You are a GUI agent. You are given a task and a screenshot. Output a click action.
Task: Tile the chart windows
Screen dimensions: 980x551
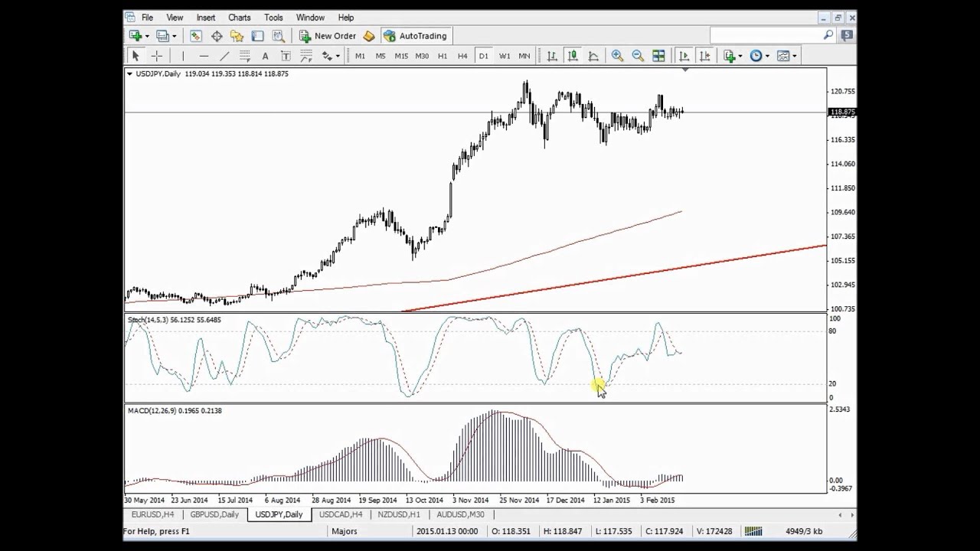[658, 56]
